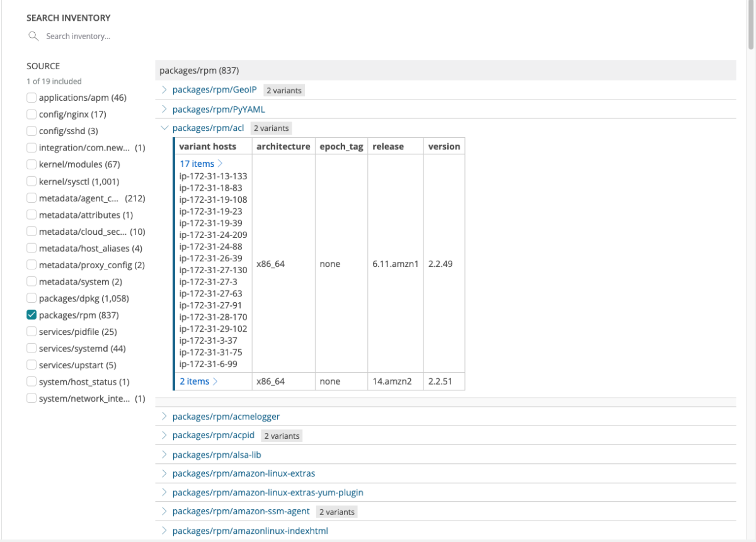Type in the Search inventory field
Screen dimensions: 756x542
(x=94, y=37)
